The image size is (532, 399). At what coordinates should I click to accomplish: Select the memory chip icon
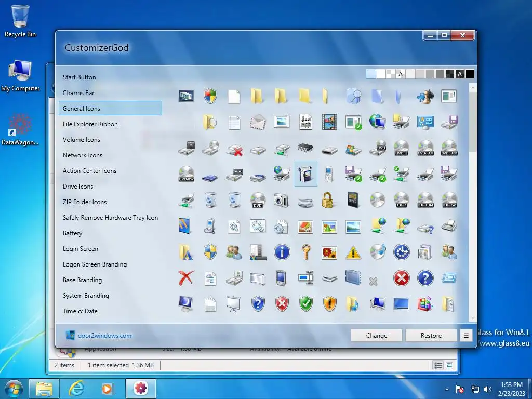point(305,147)
